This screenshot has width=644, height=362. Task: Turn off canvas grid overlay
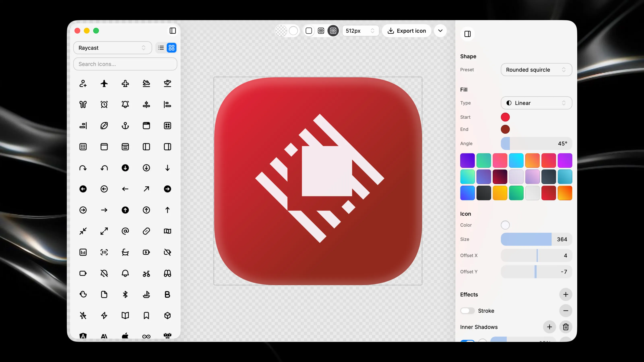tap(309, 31)
